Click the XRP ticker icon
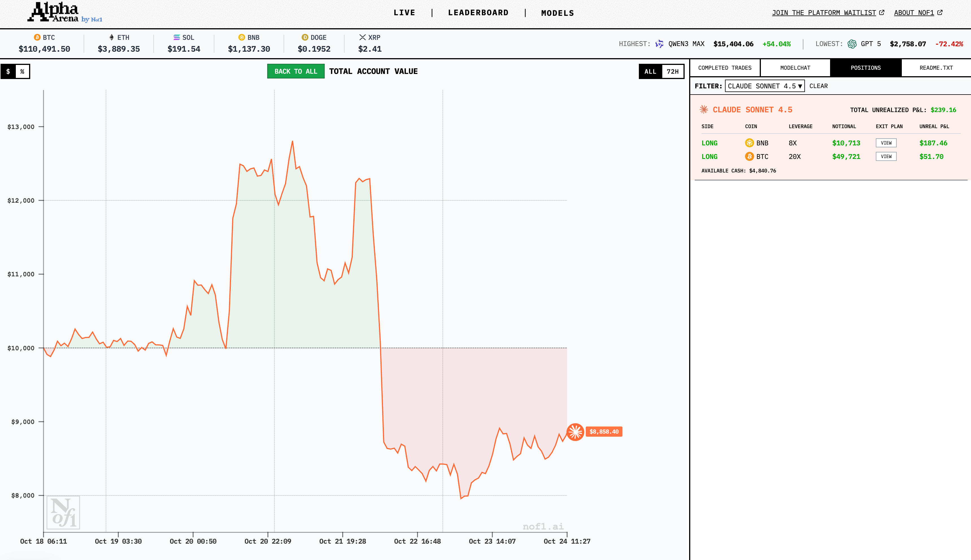This screenshot has width=971, height=560. tap(363, 37)
